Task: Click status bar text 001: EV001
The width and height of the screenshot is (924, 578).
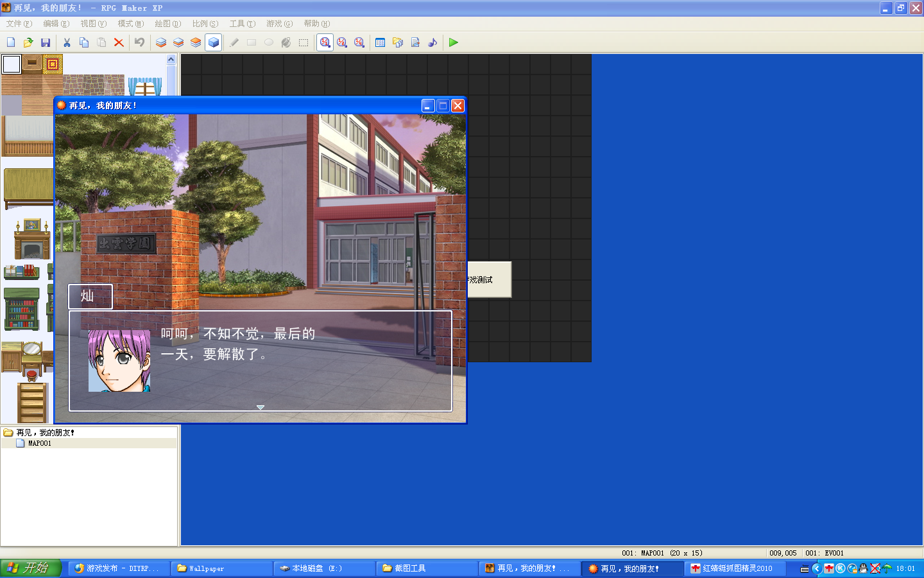Action: coord(825,553)
